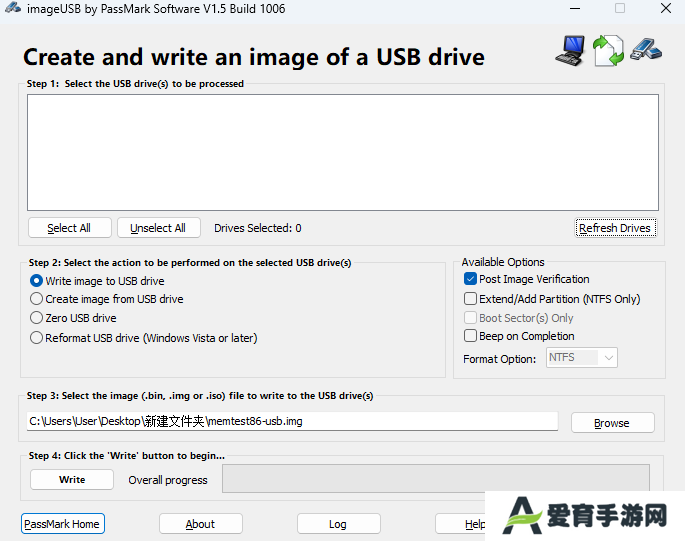Click the Help button
Viewport: 685px width, 541px height.
point(460,524)
